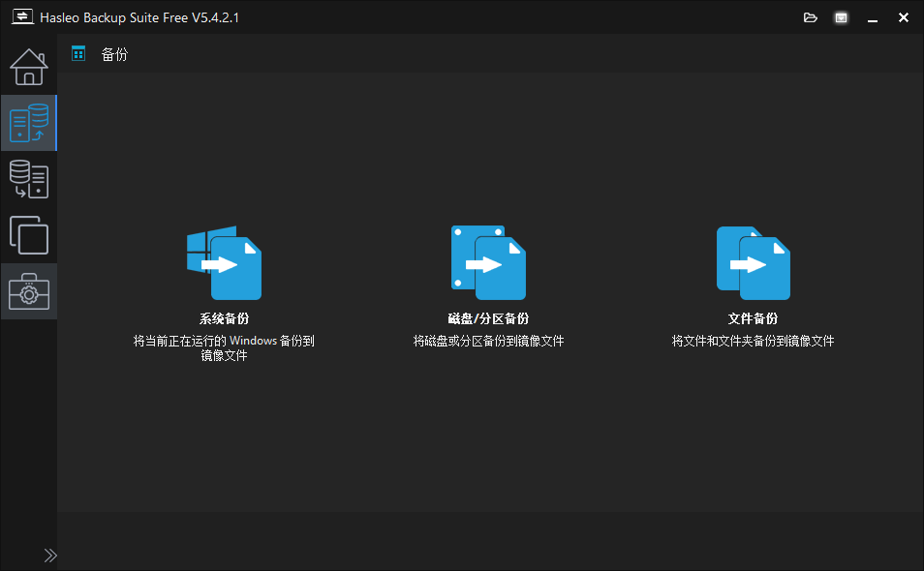Expand the sidebar with double-chevron arrow
This screenshot has height=571, width=924.
pos(50,556)
